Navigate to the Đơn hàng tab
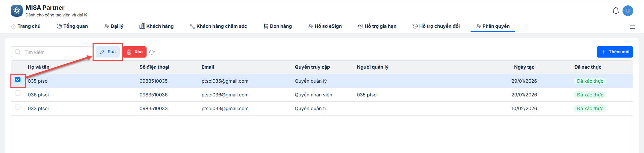 pos(278,26)
